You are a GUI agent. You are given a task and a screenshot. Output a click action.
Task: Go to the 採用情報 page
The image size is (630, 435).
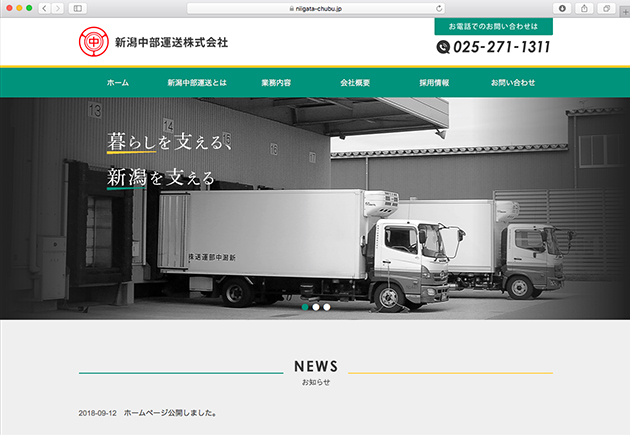[x=434, y=83]
